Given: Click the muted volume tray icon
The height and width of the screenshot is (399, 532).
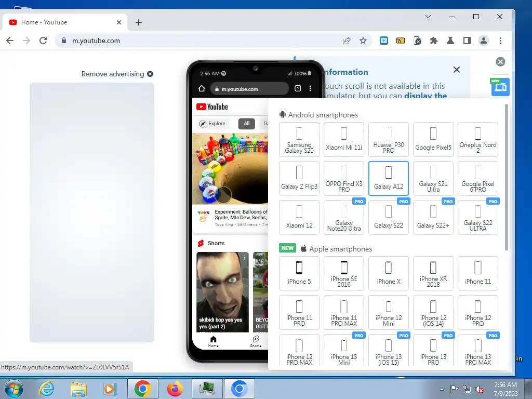Looking at the screenshot, I should (x=480, y=389).
